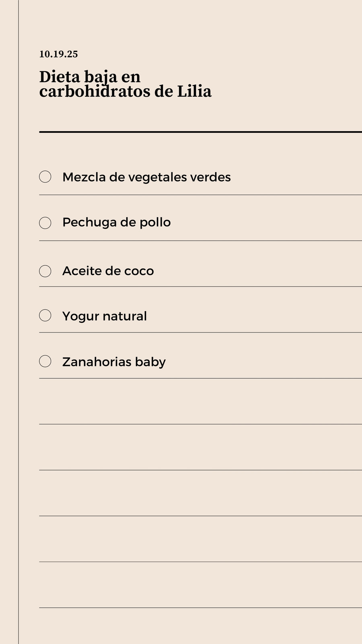Click the Yogur natural item text

(105, 316)
